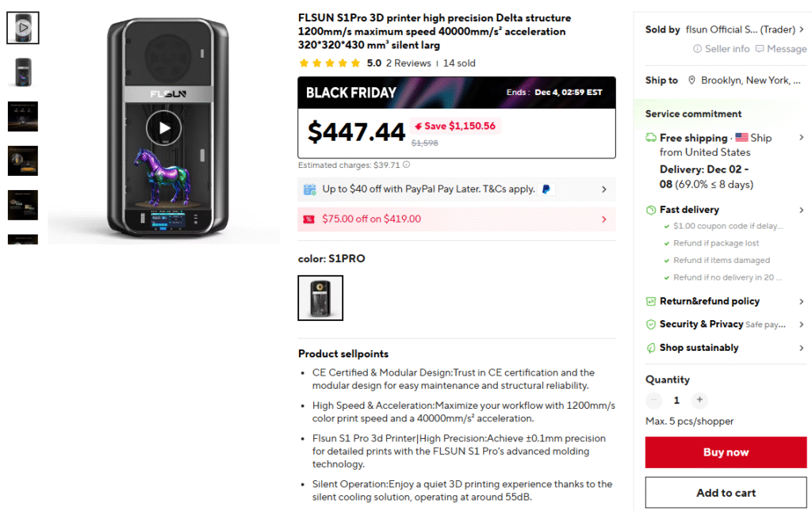The image size is (812, 511).
Task: Click the Seller info icon
Action: (x=698, y=49)
